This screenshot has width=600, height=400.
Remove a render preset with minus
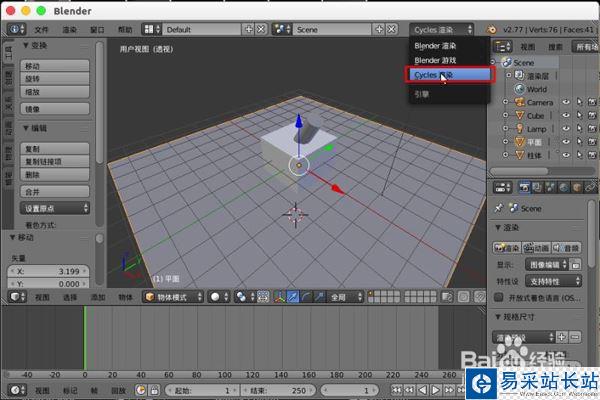tap(575, 337)
